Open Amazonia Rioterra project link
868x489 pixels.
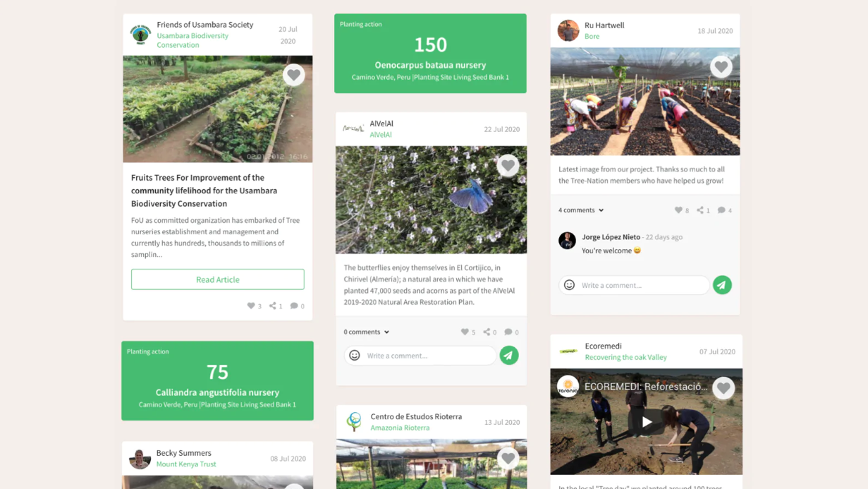[400, 428]
